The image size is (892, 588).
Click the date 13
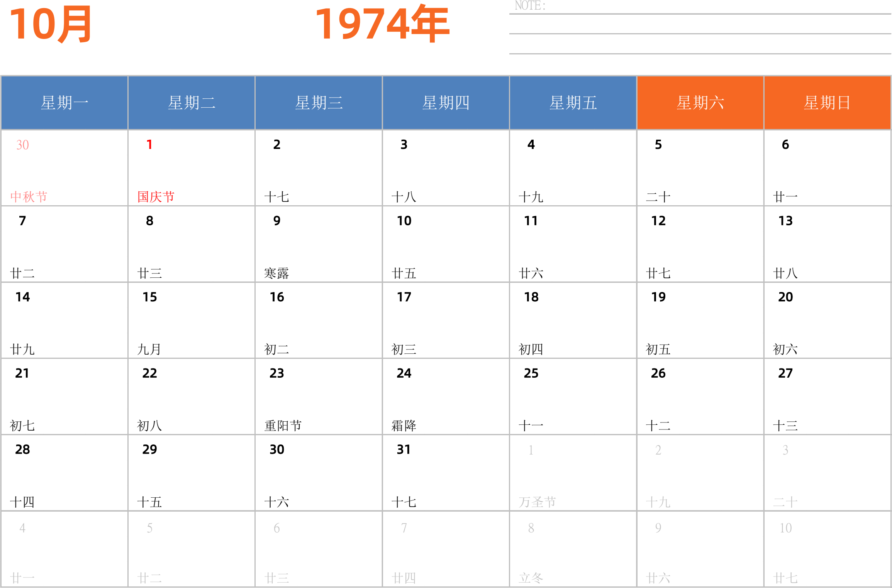click(785, 221)
